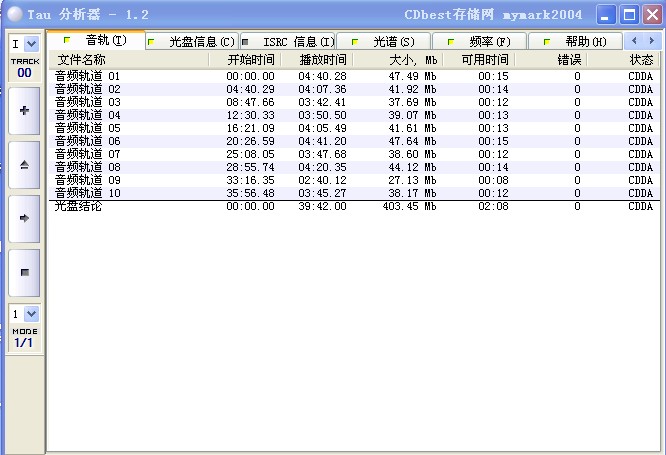Open the mode number dropdown
Image resolution: width=666 pixels, height=455 pixels.
[x=31, y=314]
